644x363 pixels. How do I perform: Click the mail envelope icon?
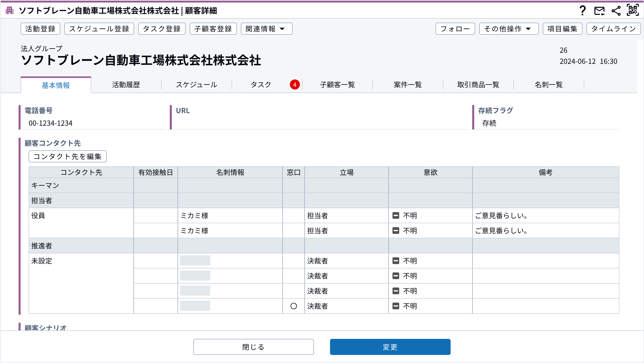pos(599,11)
